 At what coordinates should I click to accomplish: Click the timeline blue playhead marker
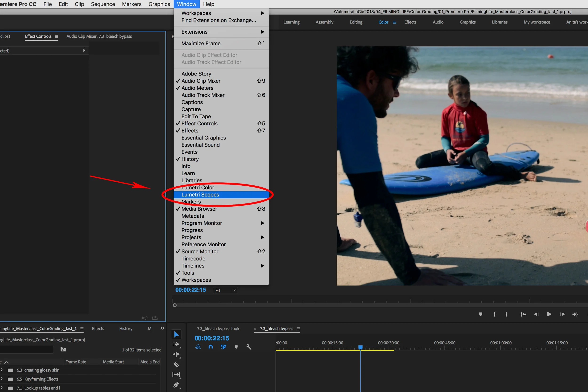pyautogui.click(x=360, y=347)
